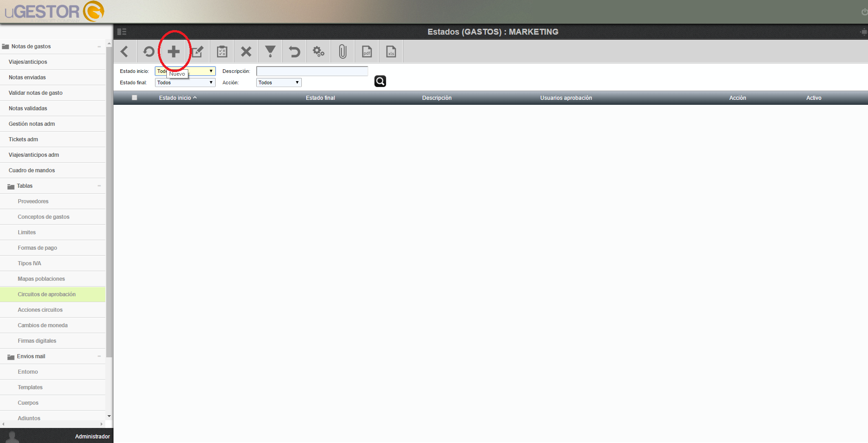Sort by Activo column header
The image size is (868, 443).
click(x=814, y=98)
